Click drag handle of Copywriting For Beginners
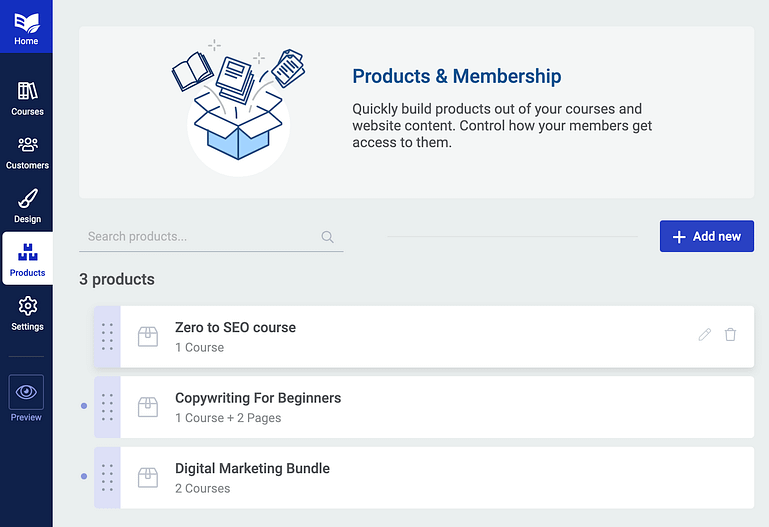The image size is (769, 527). (x=107, y=407)
